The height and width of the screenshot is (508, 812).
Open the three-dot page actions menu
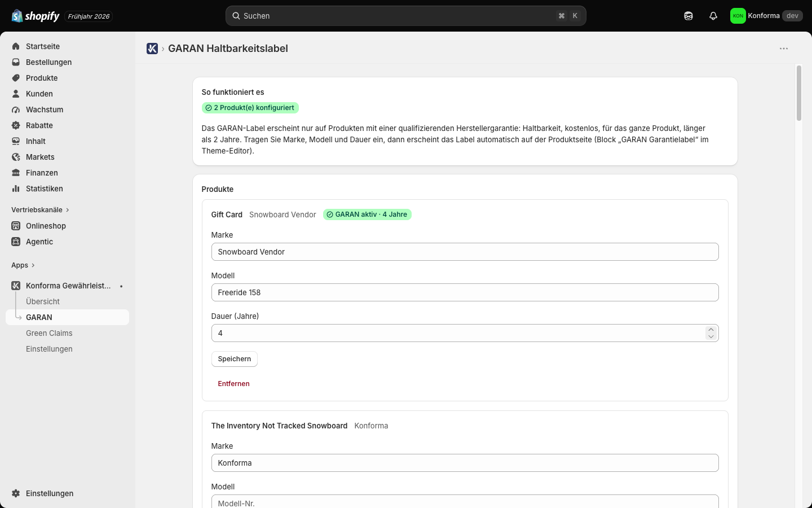784,49
